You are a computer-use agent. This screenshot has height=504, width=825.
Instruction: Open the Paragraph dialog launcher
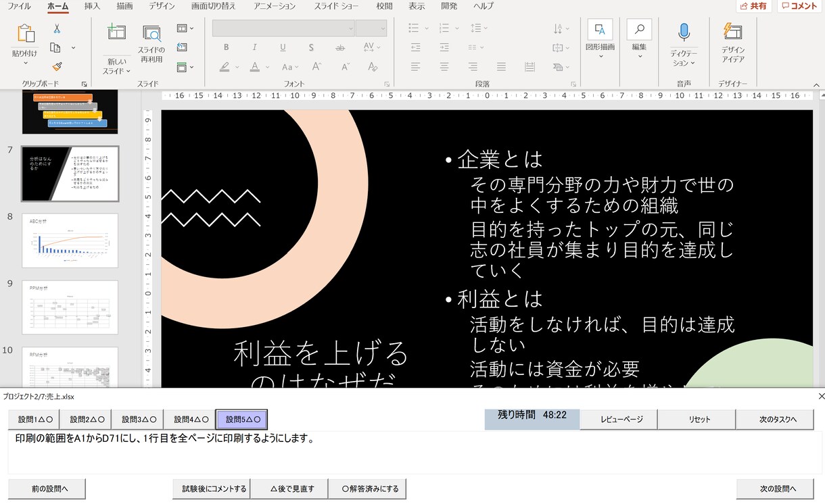pos(573,84)
